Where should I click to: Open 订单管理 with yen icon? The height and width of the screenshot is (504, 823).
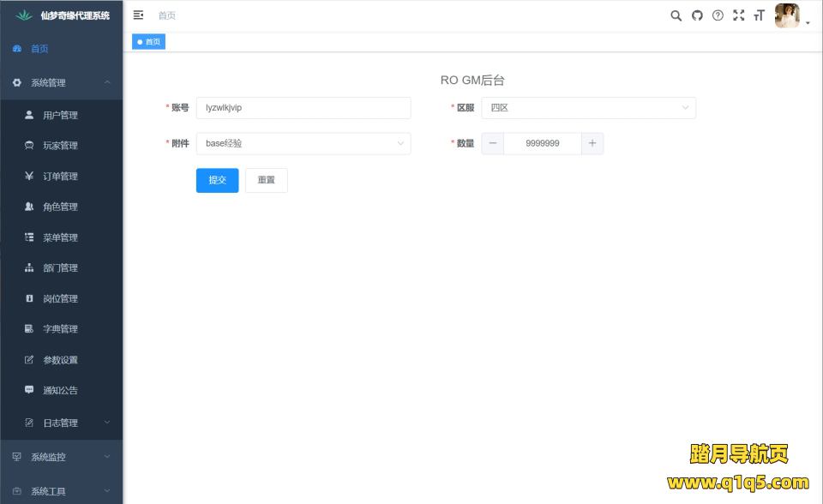point(60,177)
